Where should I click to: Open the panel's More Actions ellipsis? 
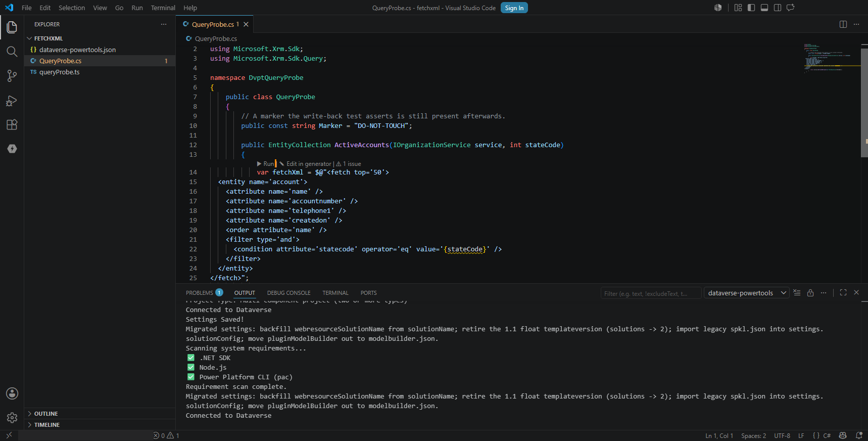click(824, 293)
